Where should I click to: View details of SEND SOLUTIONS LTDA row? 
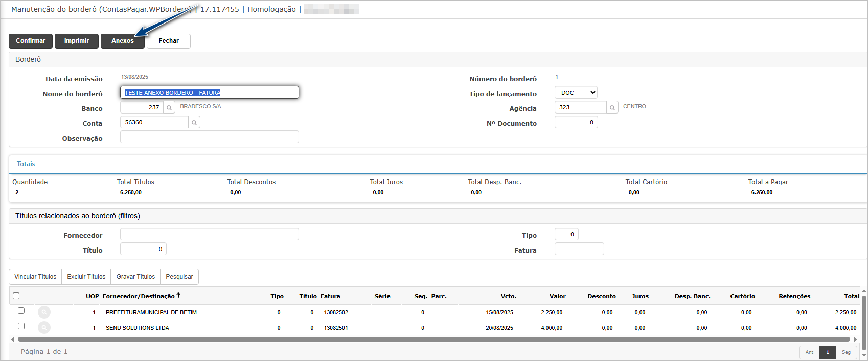44,327
